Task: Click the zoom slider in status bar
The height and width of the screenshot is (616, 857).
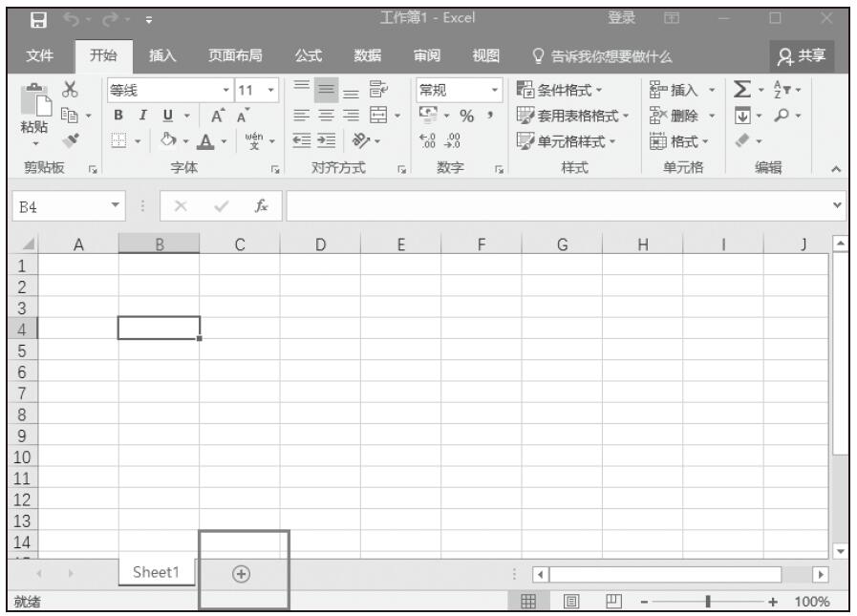Action: (707, 603)
